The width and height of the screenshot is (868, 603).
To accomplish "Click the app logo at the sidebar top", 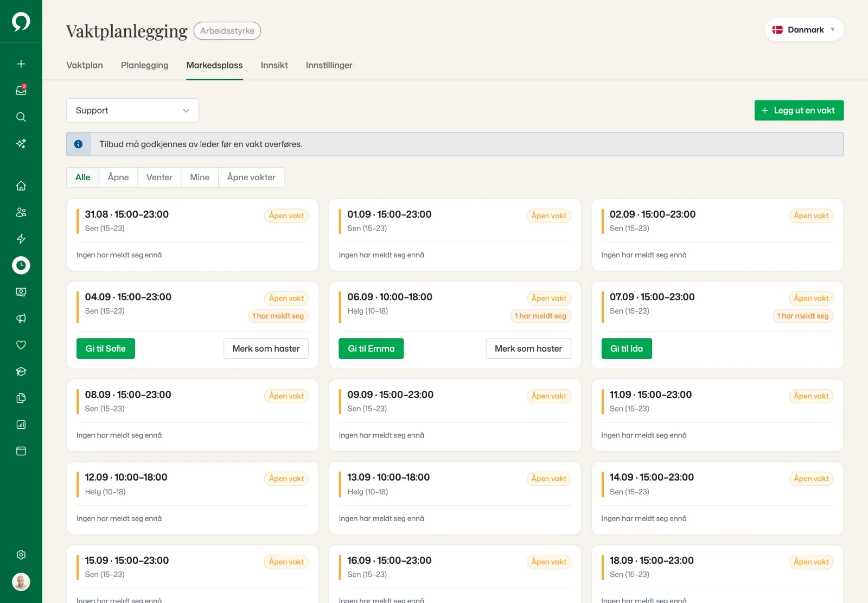I will click(21, 22).
